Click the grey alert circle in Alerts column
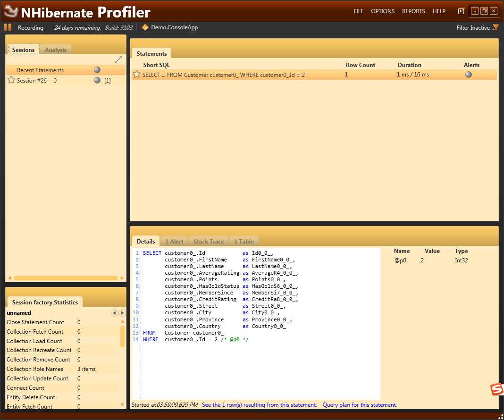 click(x=468, y=75)
